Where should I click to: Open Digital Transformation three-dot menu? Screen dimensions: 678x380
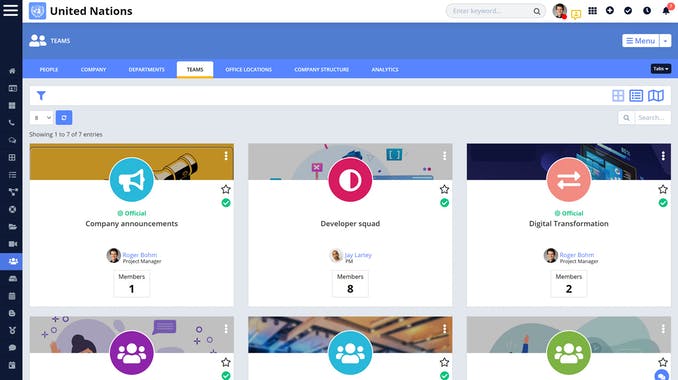[x=663, y=156]
